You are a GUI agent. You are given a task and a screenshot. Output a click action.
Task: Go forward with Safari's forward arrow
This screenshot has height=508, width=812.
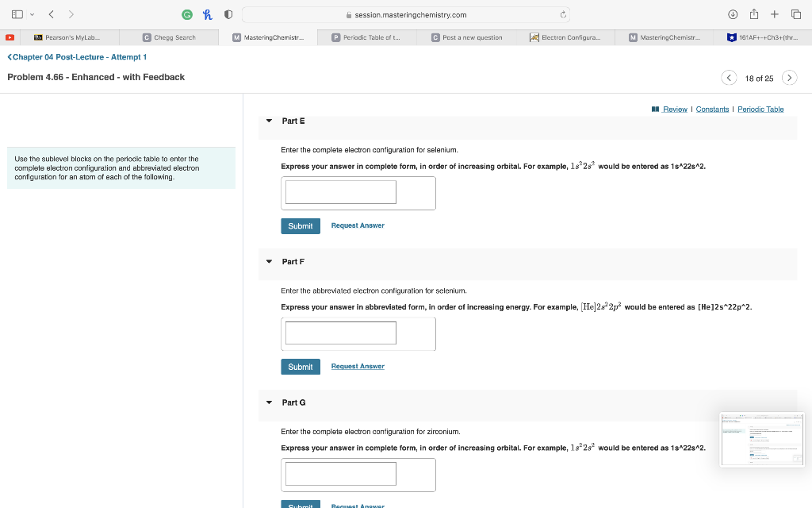coord(71,14)
